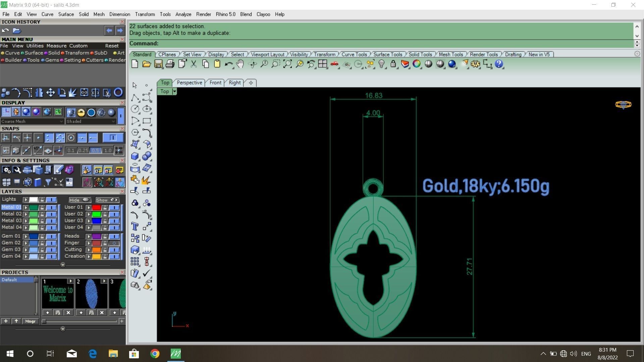Toggle visibility of the Gem 01 layer

pos(51,236)
